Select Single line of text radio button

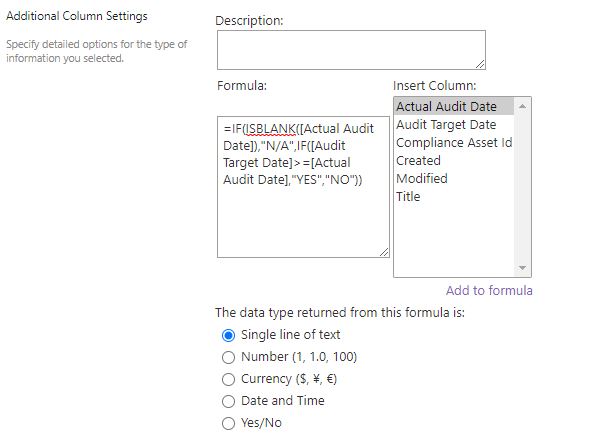tap(228, 336)
